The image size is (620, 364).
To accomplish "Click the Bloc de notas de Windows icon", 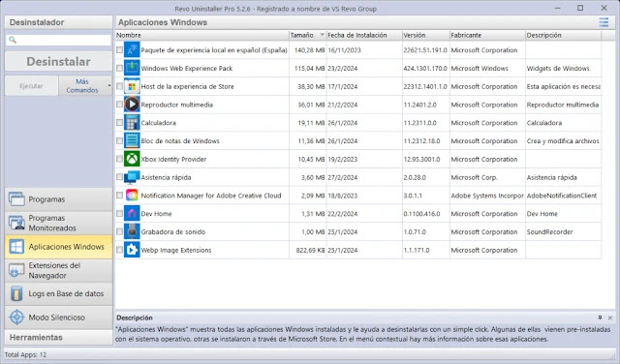I will (x=132, y=141).
